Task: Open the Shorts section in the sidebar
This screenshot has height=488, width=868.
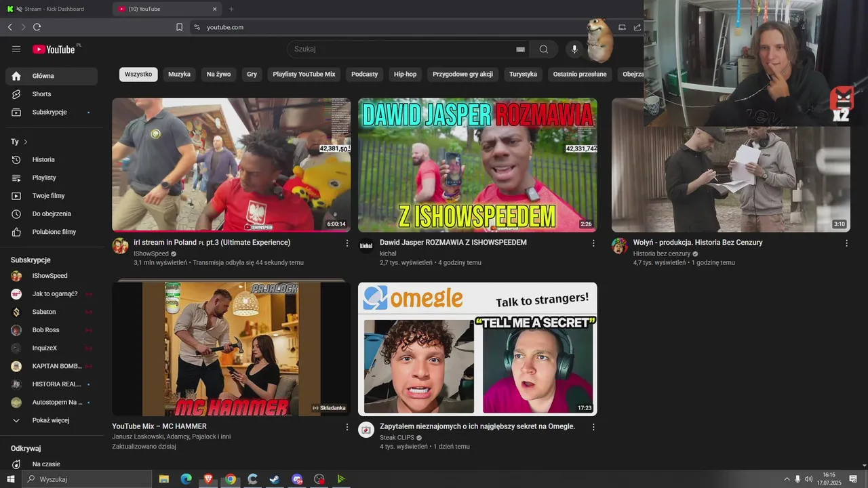Action: [52, 94]
